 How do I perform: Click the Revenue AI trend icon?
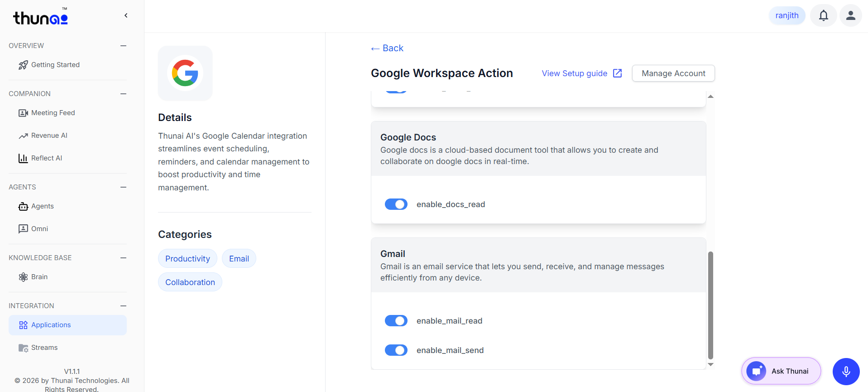click(x=23, y=136)
